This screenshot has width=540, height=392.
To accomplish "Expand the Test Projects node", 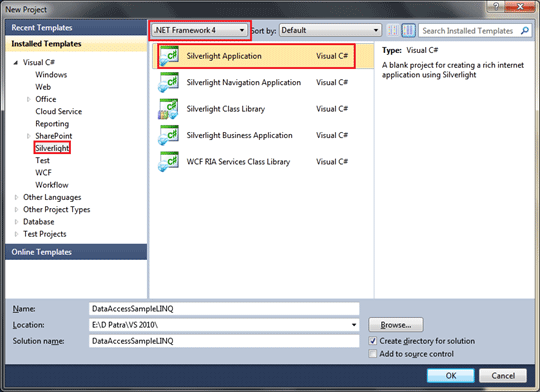I will click(x=16, y=234).
